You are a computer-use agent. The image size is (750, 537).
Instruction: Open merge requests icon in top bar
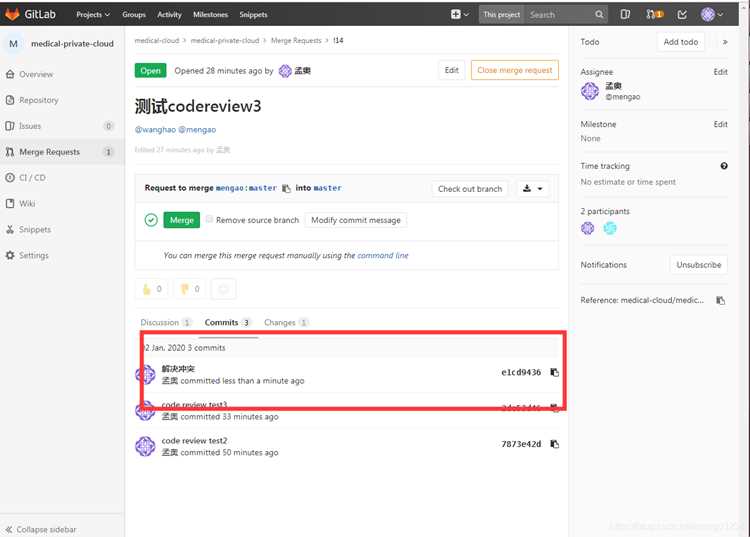[654, 14]
